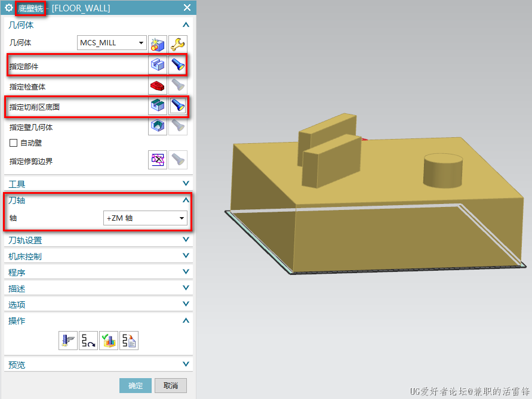Click the new geometry icon beside MCS_MILL
Screen dimensions: 532x399
pyautogui.click(x=158, y=44)
